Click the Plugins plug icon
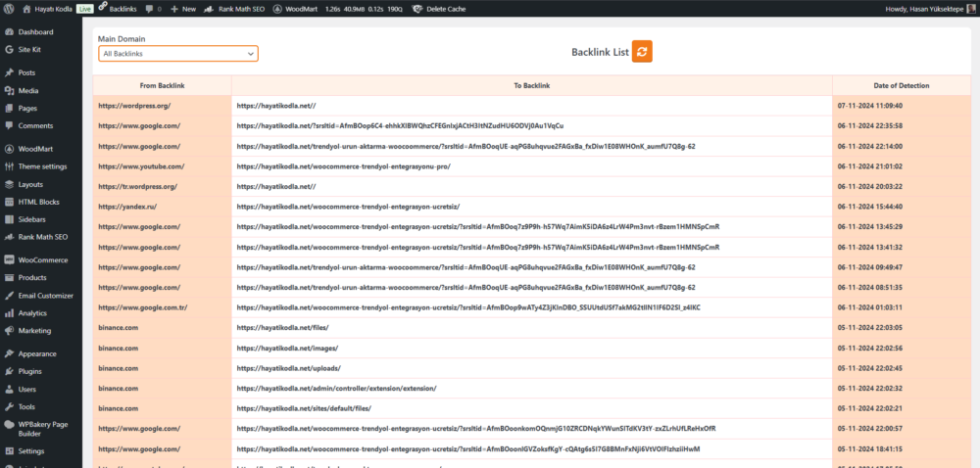Screen dimensions: 980x468 9,371
